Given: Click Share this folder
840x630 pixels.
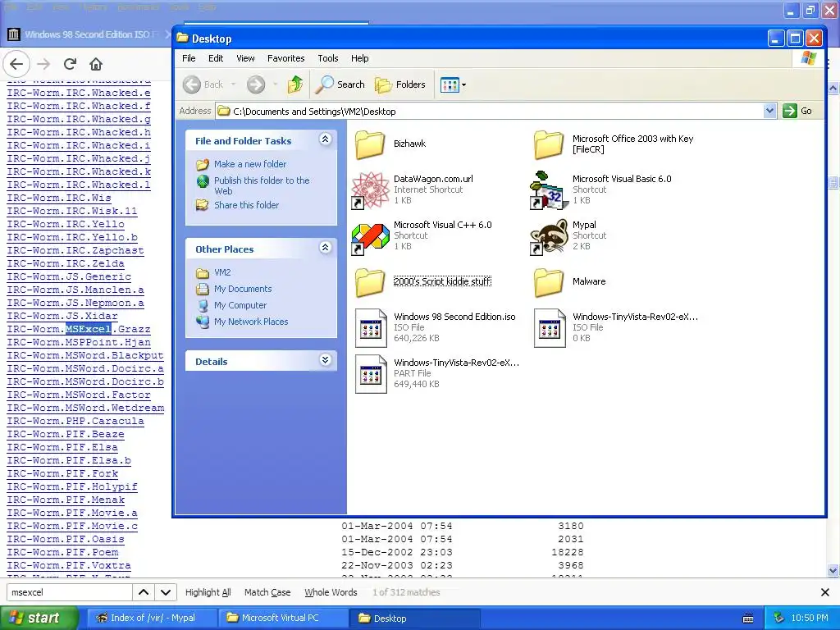Looking at the screenshot, I should [246, 204].
